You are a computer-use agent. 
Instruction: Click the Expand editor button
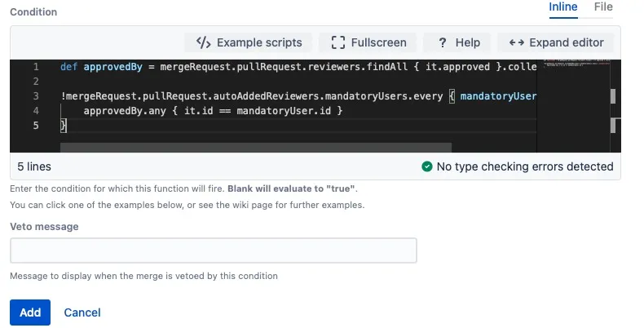[556, 42]
